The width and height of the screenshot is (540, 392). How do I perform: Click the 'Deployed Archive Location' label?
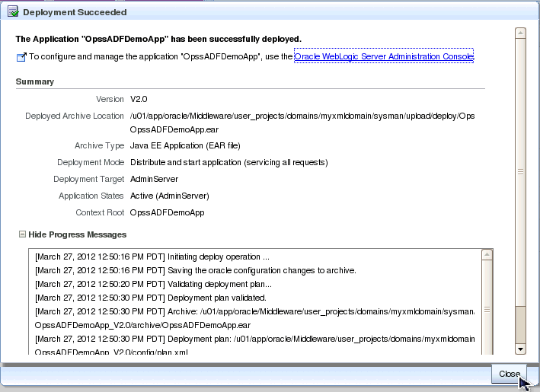click(75, 116)
